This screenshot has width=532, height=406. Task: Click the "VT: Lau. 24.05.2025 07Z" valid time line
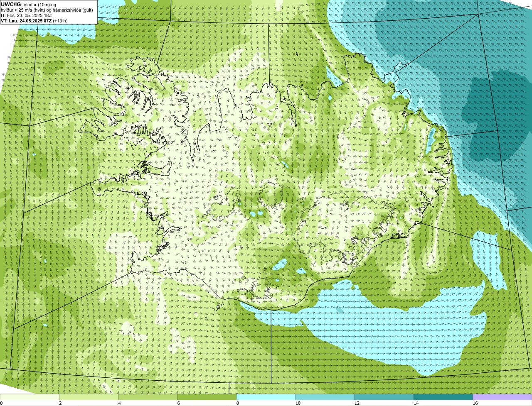coord(34,21)
